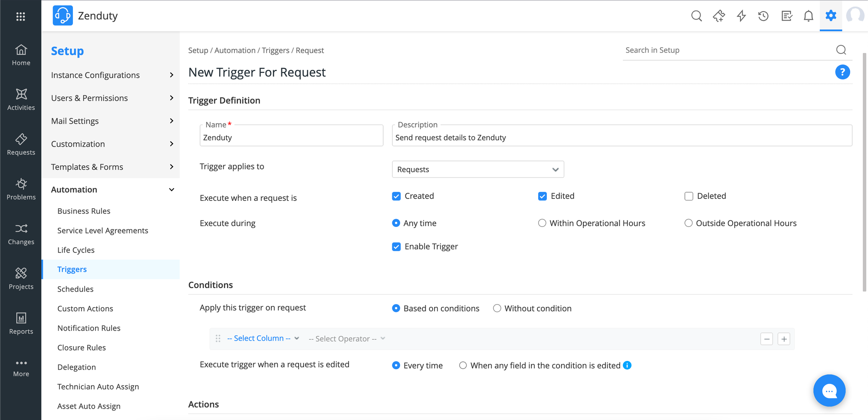Image resolution: width=868 pixels, height=420 pixels.
Task: Open recent items history icon
Action: pos(763,16)
